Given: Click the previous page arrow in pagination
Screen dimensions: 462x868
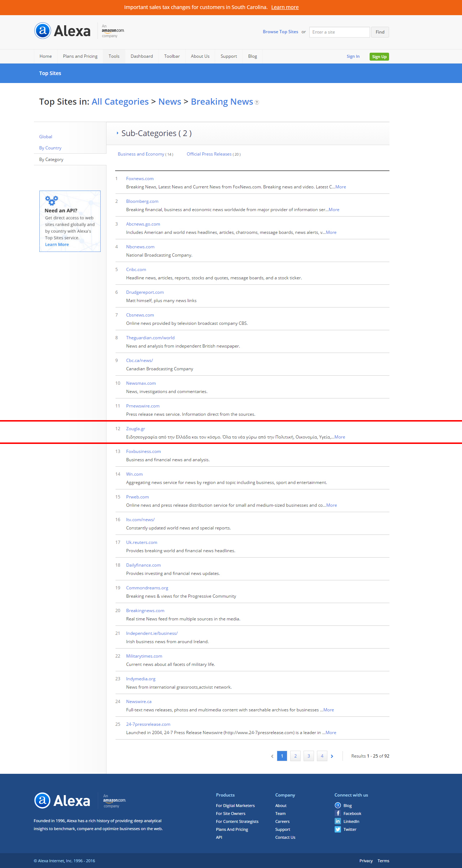Looking at the screenshot, I should (272, 756).
